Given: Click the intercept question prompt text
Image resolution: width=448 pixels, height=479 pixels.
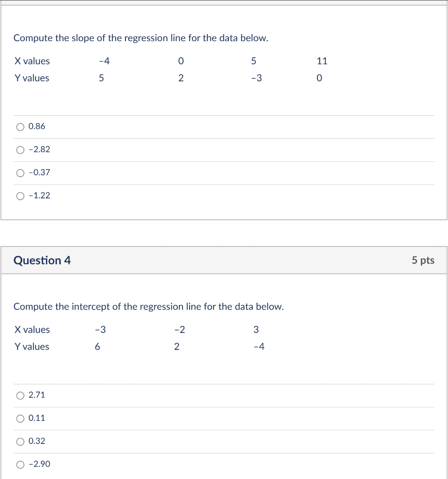Looking at the screenshot, I should tap(148, 306).
